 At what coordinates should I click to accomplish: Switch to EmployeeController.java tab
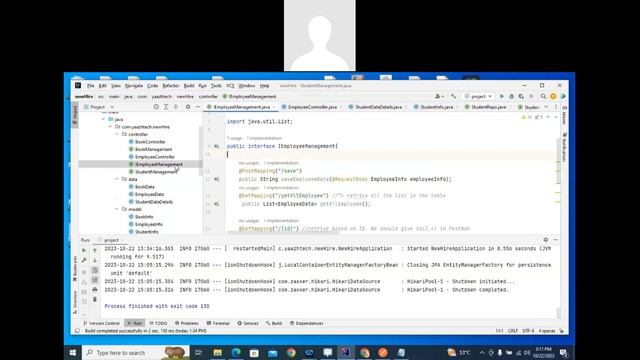coord(312,107)
